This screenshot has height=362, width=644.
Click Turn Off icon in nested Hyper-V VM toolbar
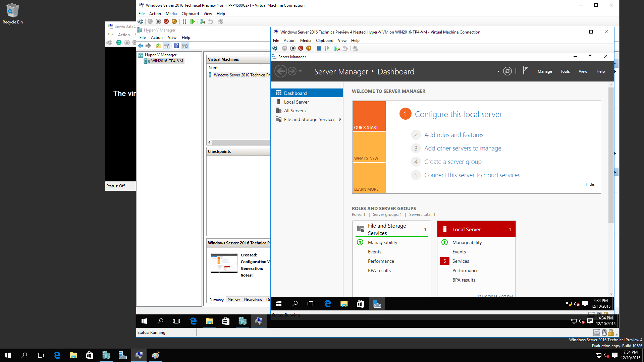(293, 48)
